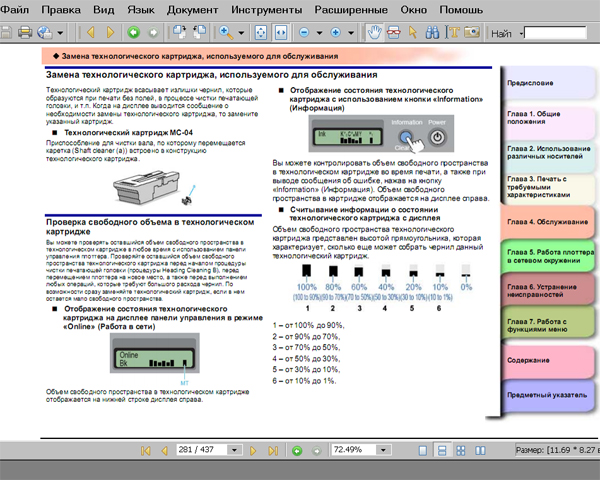Open Глава 6. Устранение неисправностей tab

(548, 290)
